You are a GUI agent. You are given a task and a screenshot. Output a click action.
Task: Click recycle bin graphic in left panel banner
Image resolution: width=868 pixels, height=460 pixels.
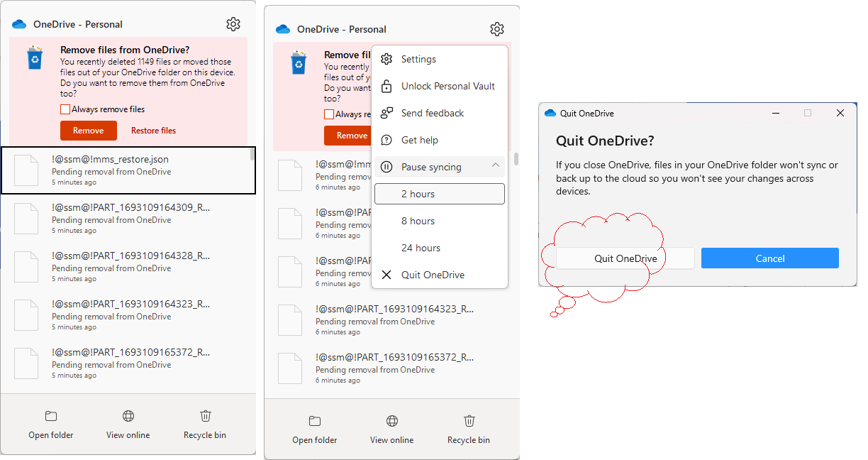click(35, 57)
